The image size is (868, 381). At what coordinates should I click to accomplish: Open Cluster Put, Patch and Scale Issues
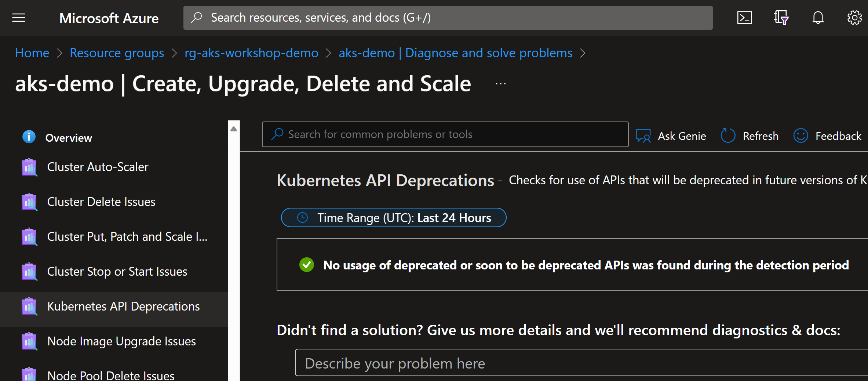point(114,237)
